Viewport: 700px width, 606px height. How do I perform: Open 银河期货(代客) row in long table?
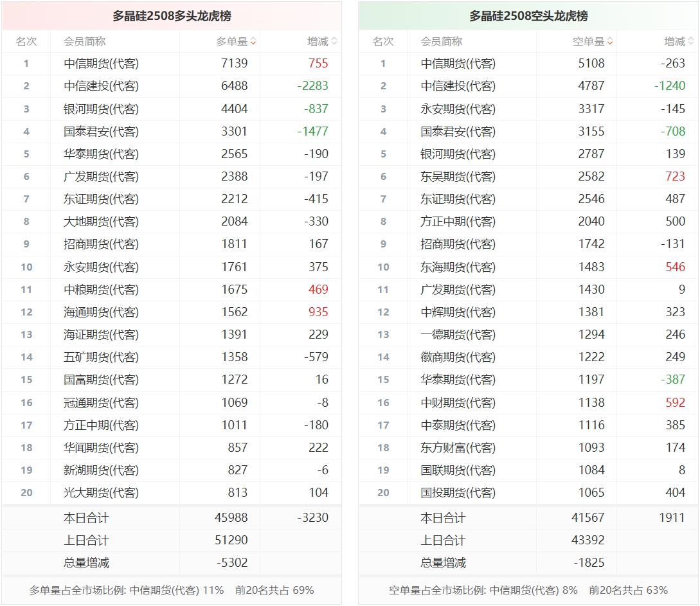tap(172, 109)
